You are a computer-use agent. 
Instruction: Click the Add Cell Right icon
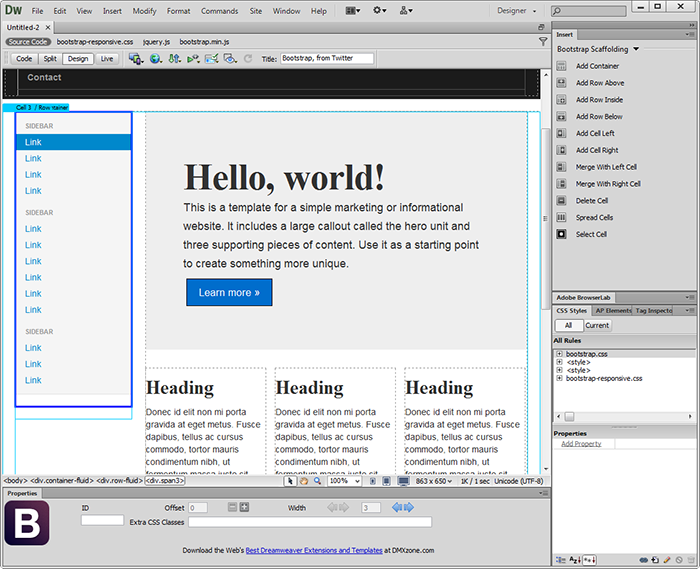click(561, 150)
